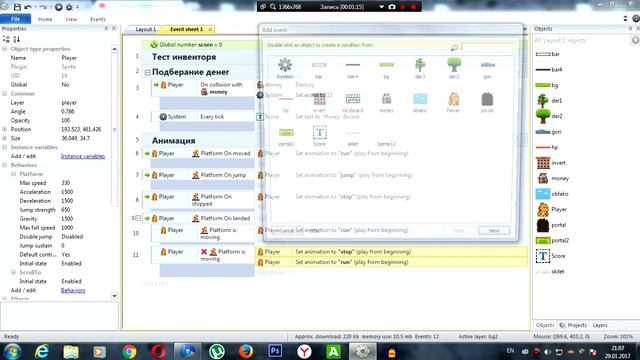
Task: Open Instance variables link
Action: (83, 156)
